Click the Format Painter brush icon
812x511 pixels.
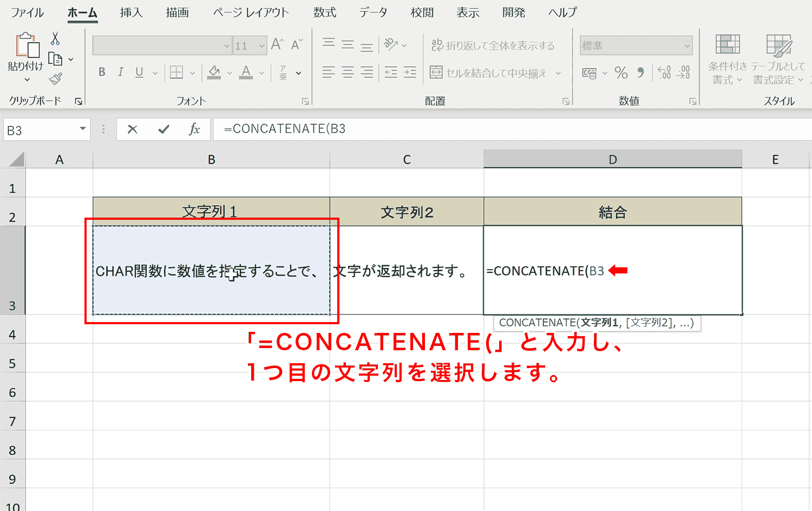pyautogui.click(x=55, y=79)
